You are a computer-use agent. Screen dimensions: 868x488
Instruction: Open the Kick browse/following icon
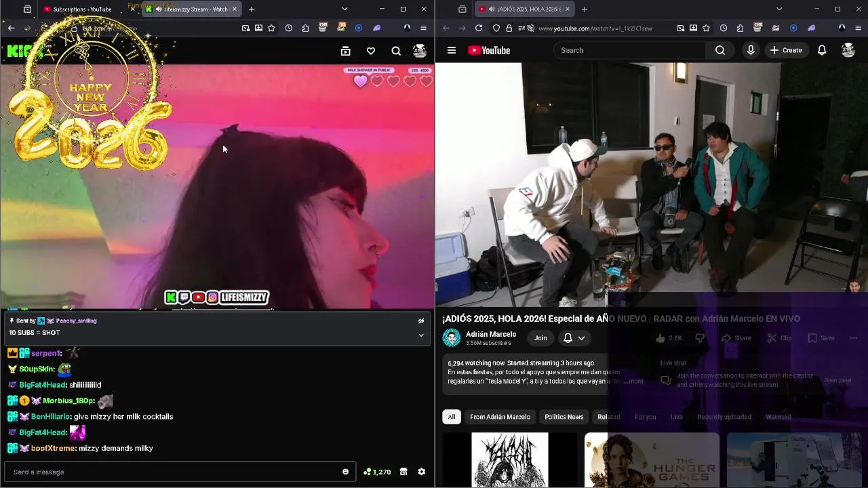pyautogui.click(x=345, y=51)
